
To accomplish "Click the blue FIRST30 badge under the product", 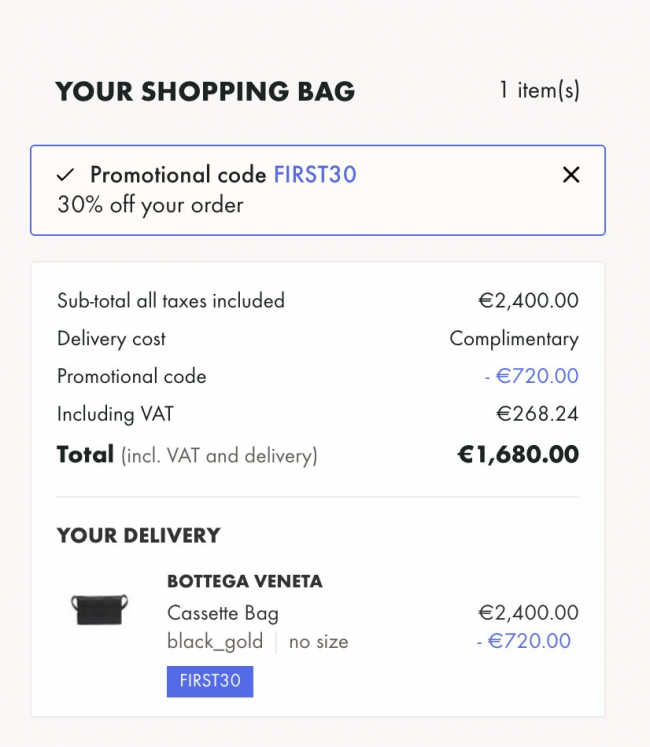I will 210,681.
